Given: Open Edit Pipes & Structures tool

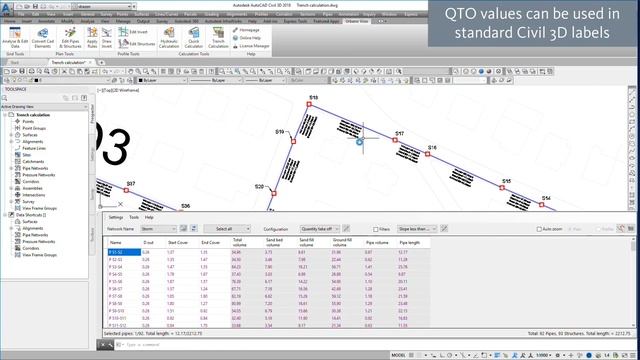Looking at the screenshot, I should tap(70, 38).
